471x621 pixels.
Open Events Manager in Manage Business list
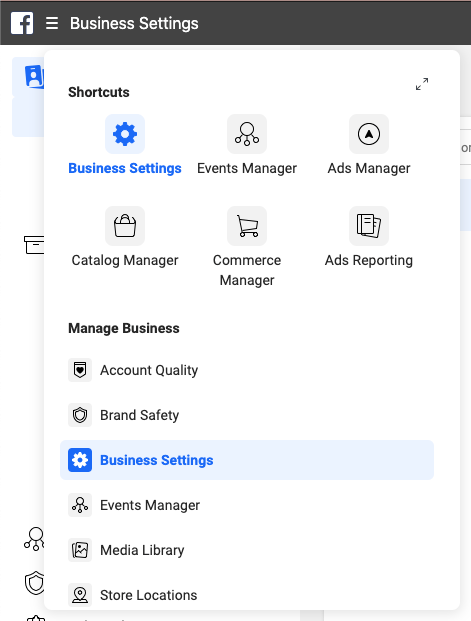247,505
